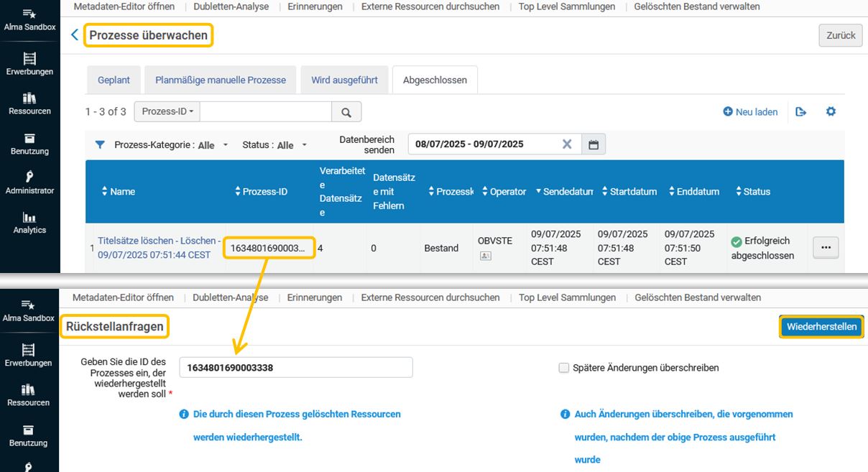Open row actions ellipsis button
The width and height of the screenshot is (868, 472).
tap(826, 248)
